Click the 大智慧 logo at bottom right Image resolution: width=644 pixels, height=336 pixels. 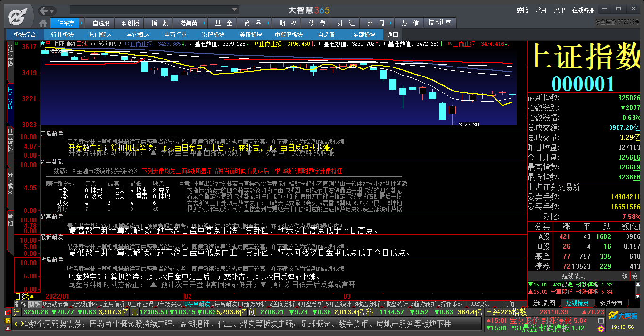pyautogui.click(x=622, y=316)
